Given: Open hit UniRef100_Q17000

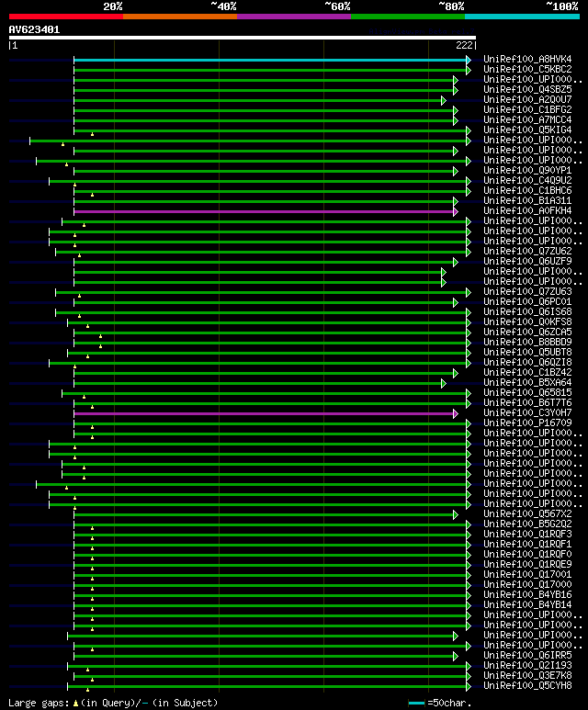Looking at the screenshot, I should 527,584.
